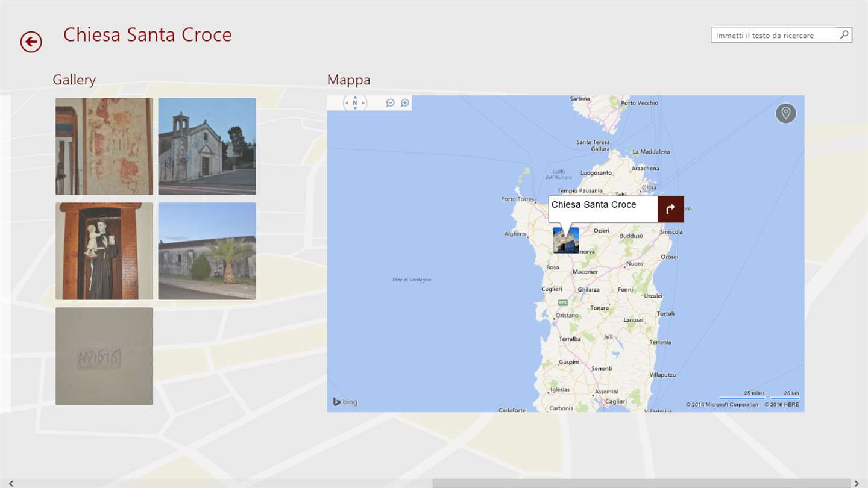This screenshot has height=488, width=868.
Task: Open the palm tree building gallery photo
Action: tap(207, 251)
